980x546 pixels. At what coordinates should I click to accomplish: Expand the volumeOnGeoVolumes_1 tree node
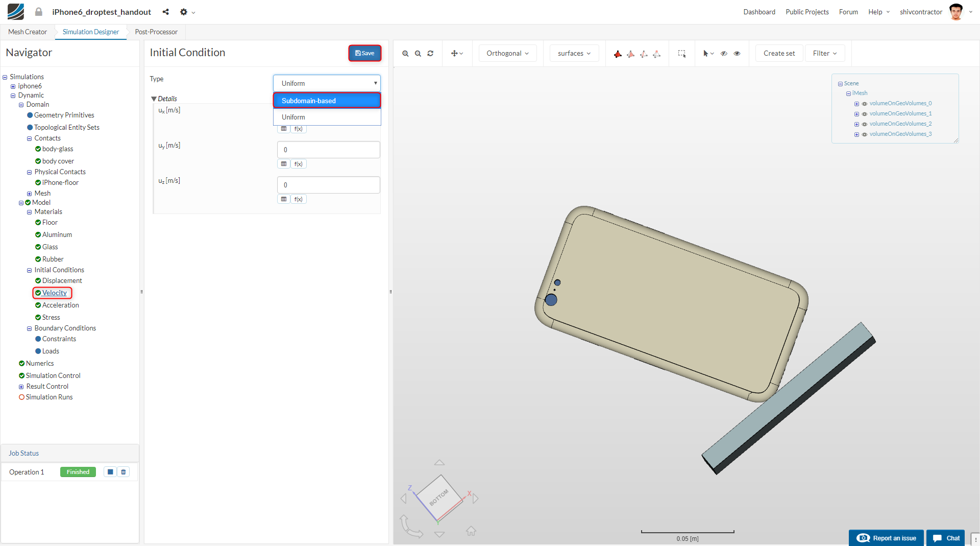click(x=856, y=114)
